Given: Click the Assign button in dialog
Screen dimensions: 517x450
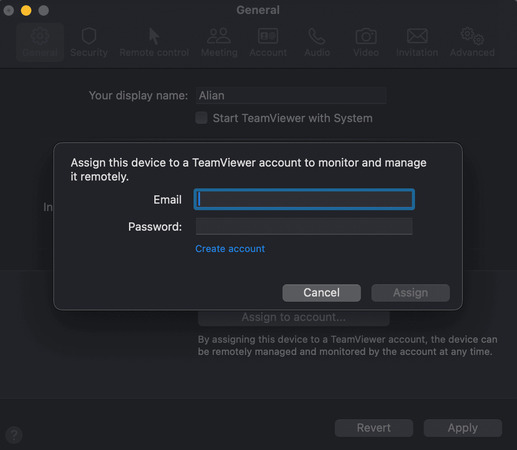Looking at the screenshot, I should pyautogui.click(x=410, y=293).
